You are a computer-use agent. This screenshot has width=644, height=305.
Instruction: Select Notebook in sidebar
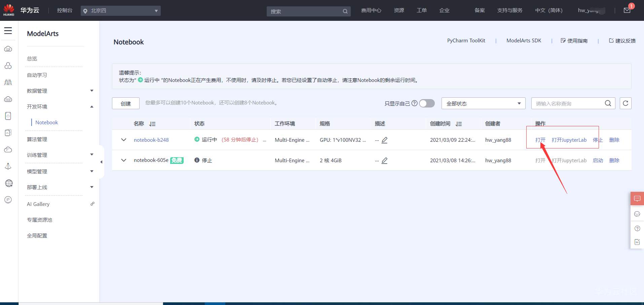tap(47, 122)
